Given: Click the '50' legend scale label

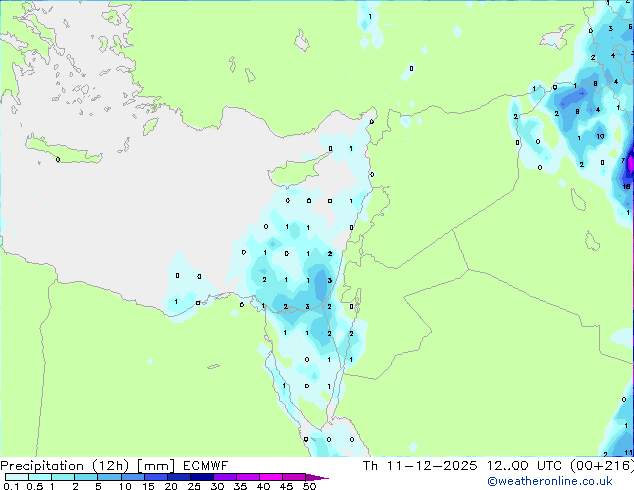Looking at the screenshot, I should pos(310,486).
